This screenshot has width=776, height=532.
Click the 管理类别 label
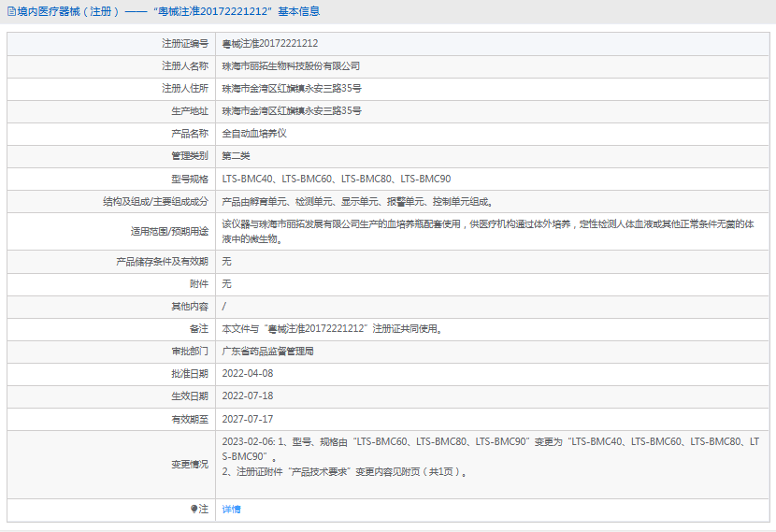coord(190,156)
